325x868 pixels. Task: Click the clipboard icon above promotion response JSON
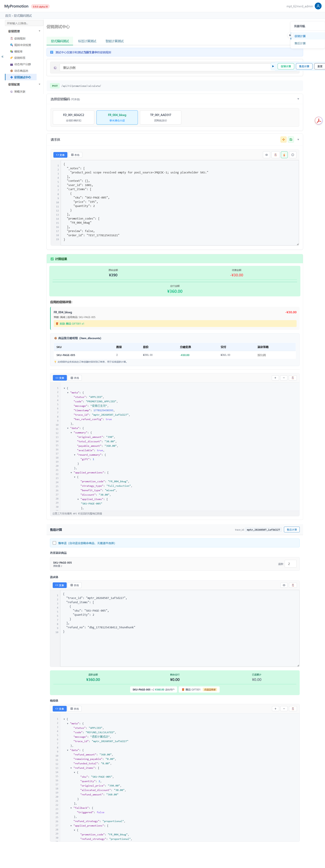point(293,378)
